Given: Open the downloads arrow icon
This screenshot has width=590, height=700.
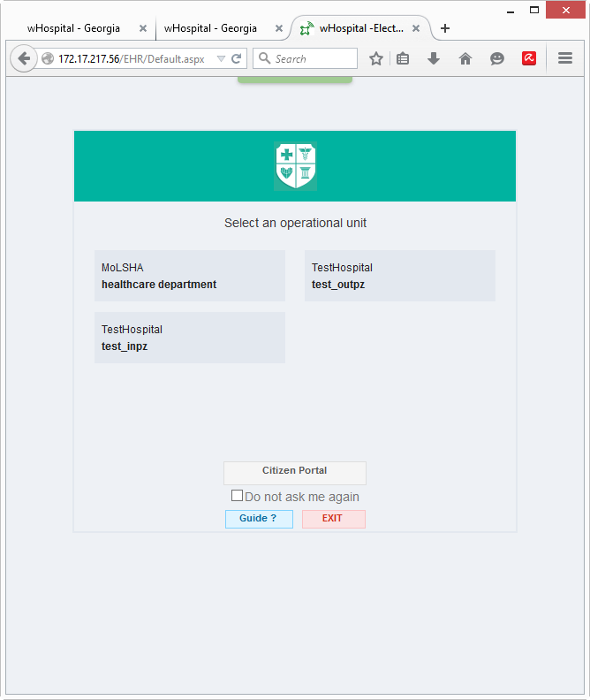Looking at the screenshot, I should (x=434, y=58).
